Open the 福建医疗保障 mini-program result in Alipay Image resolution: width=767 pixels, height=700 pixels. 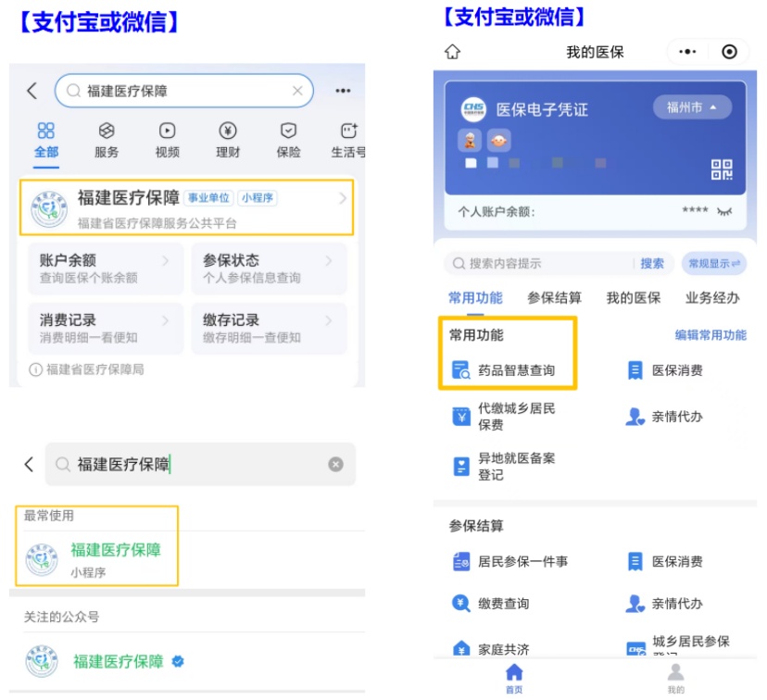(x=186, y=207)
